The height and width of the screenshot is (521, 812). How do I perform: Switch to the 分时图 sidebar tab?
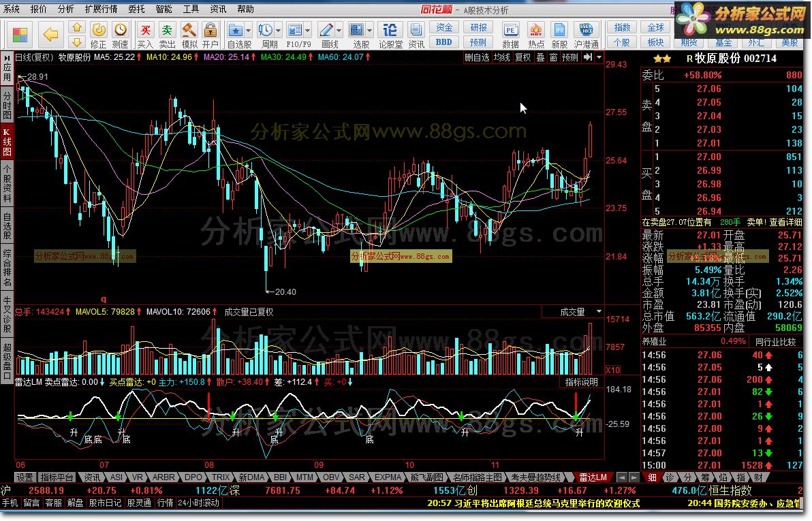7,106
